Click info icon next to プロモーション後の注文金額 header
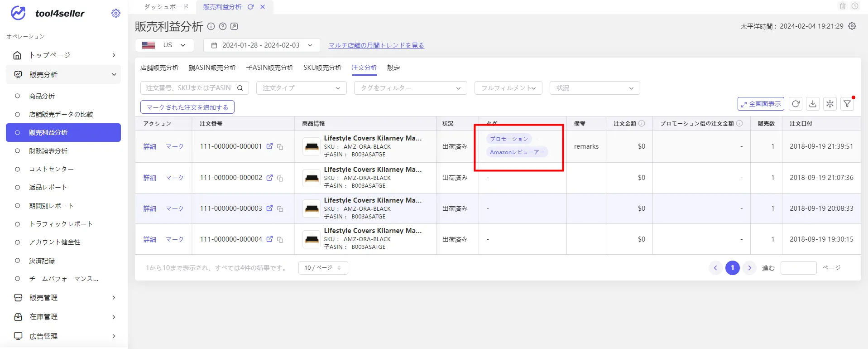 [x=739, y=123]
